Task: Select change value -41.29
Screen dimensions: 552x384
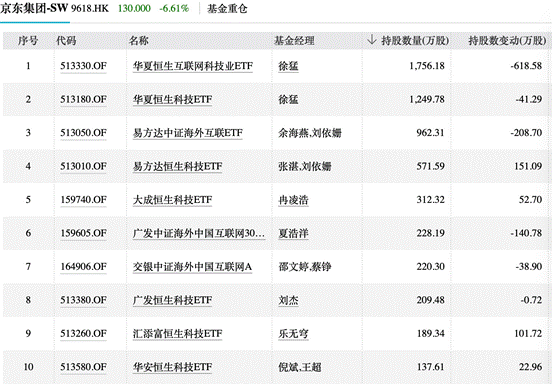Action: point(528,100)
